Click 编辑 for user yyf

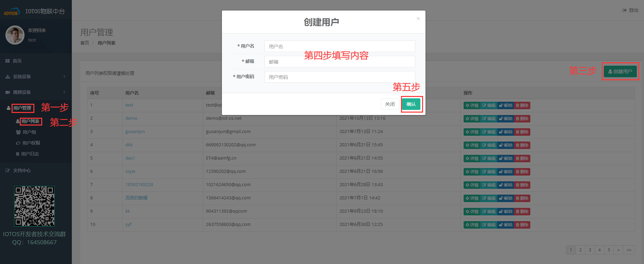[x=489, y=225]
